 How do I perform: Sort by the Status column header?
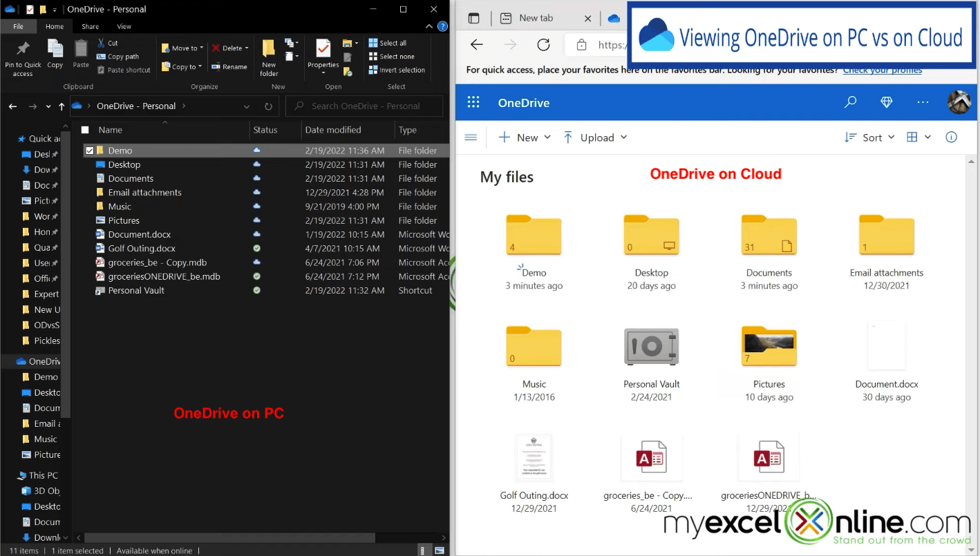[275, 130]
